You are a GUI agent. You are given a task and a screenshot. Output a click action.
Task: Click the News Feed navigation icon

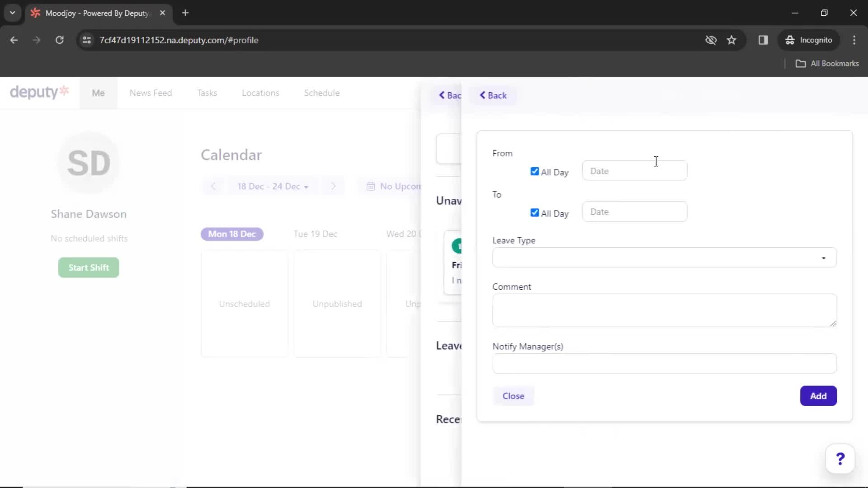(151, 93)
